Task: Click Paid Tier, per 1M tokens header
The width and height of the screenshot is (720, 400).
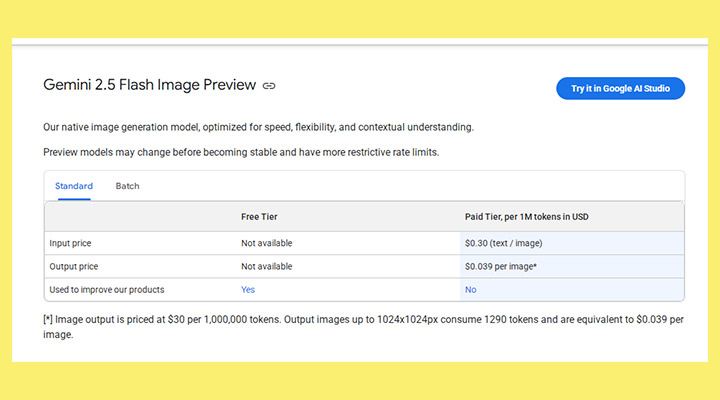Action: click(x=526, y=217)
